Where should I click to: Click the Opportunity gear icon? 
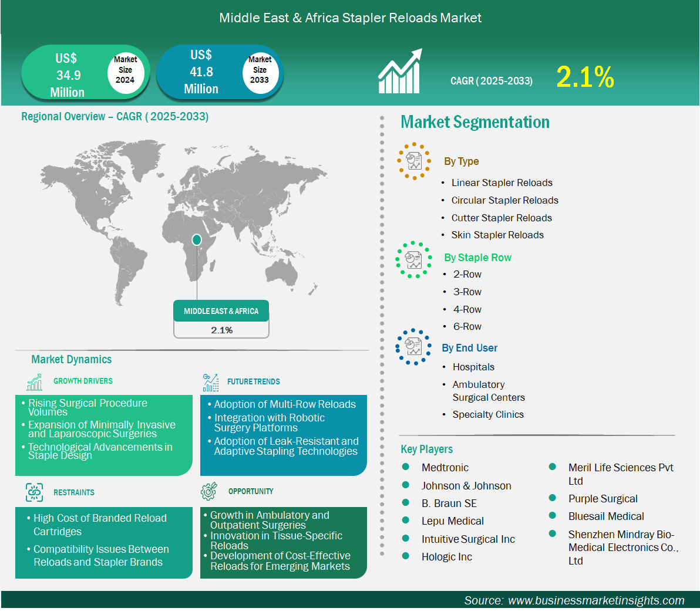(209, 491)
